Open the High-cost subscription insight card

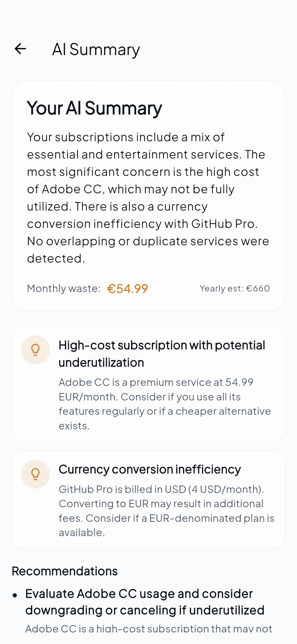(148, 384)
